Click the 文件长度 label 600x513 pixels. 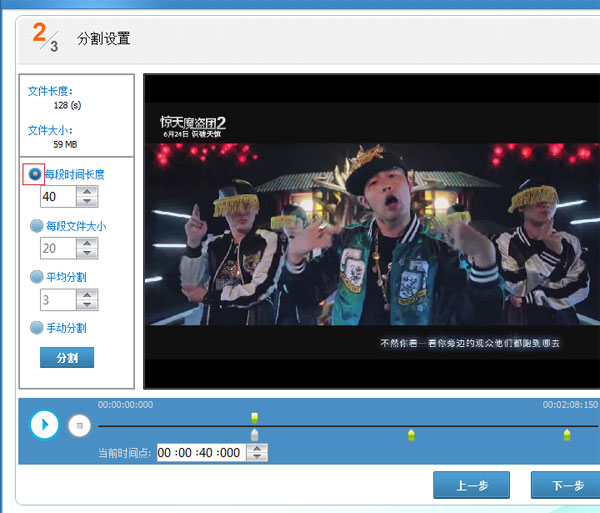[50, 91]
